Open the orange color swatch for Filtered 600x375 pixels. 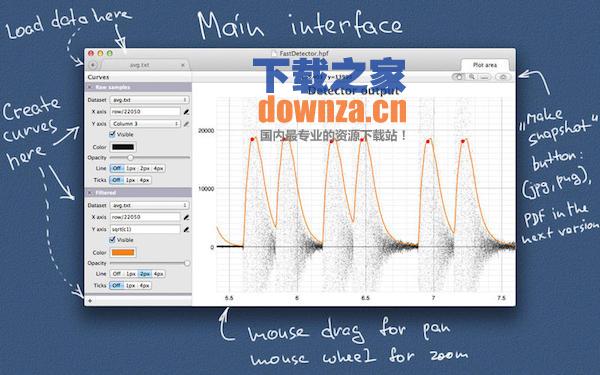pyautogui.click(x=123, y=253)
